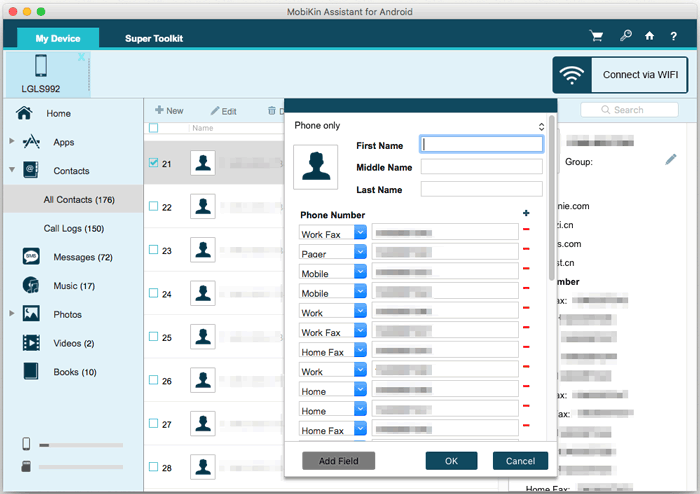
Task: Expand the Photos tree arrow
Action: click(x=12, y=313)
